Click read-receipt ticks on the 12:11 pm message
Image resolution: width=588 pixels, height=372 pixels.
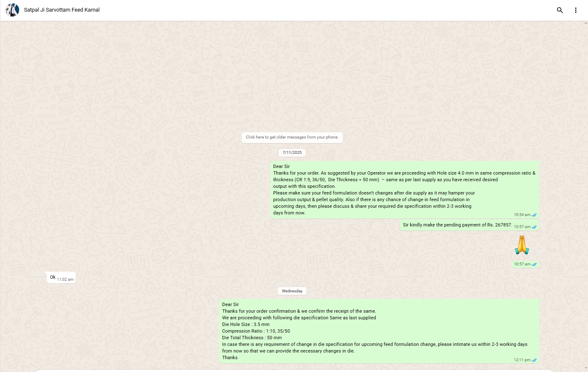(x=534, y=360)
